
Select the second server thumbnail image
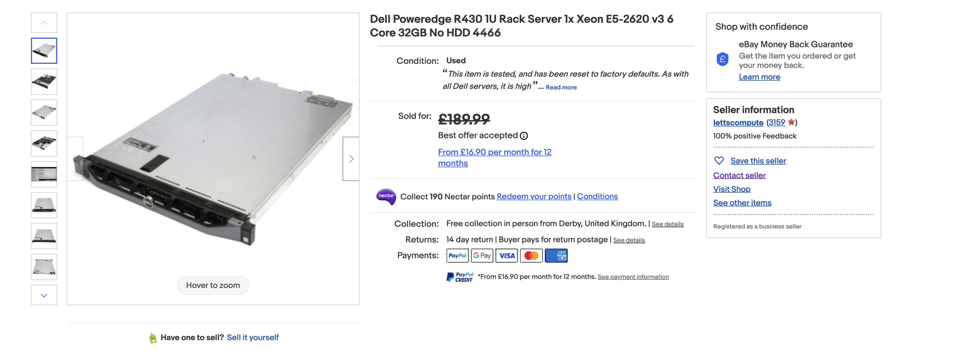[x=44, y=82]
